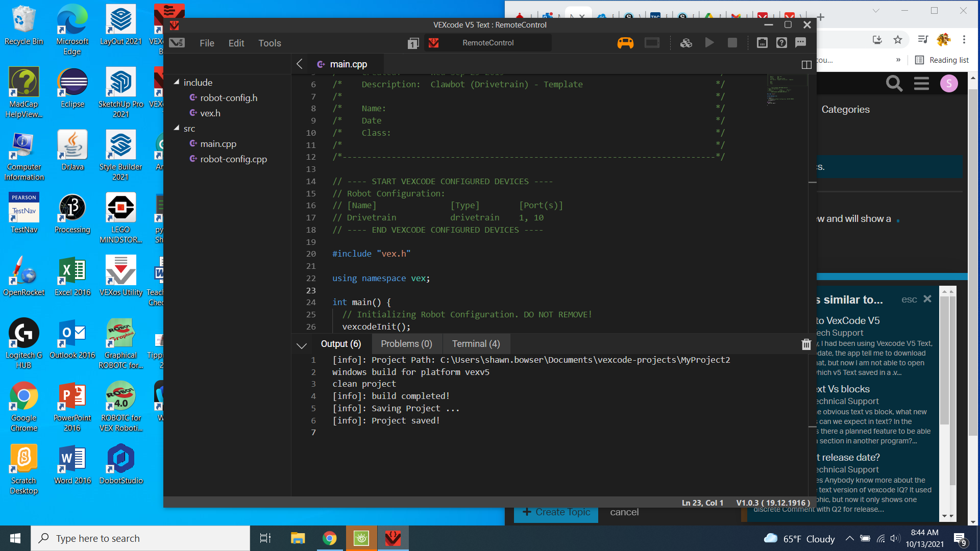
Task: Collapse the include folder
Action: (177, 82)
